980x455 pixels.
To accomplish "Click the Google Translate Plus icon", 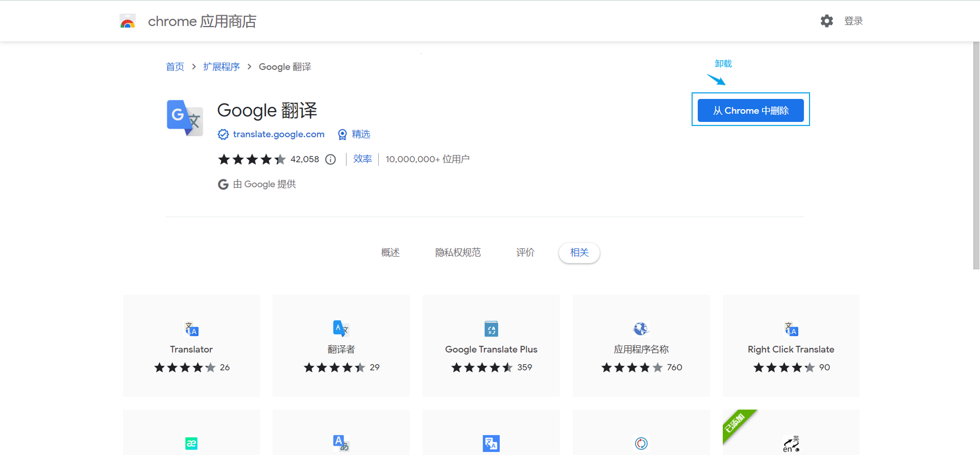I will [x=491, y=329].
